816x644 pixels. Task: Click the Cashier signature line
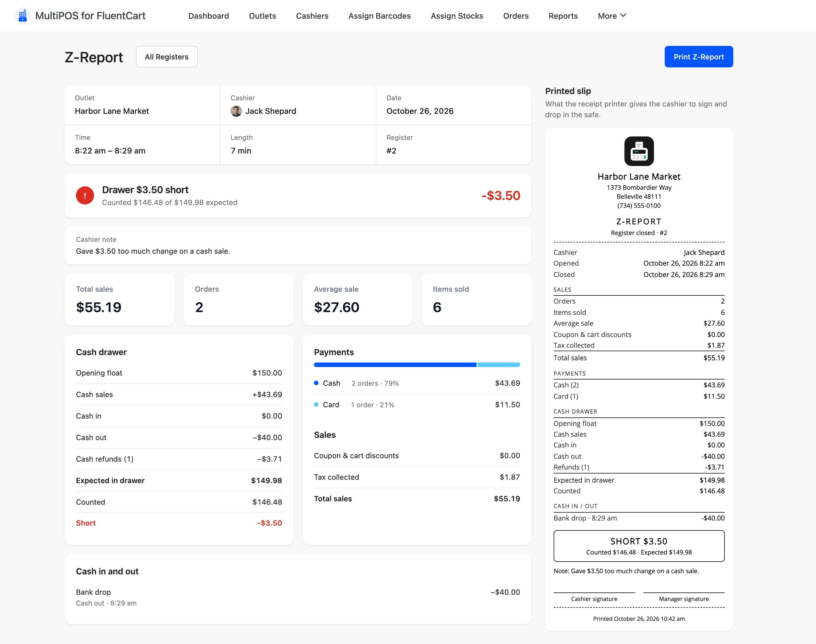coord(594,593)
